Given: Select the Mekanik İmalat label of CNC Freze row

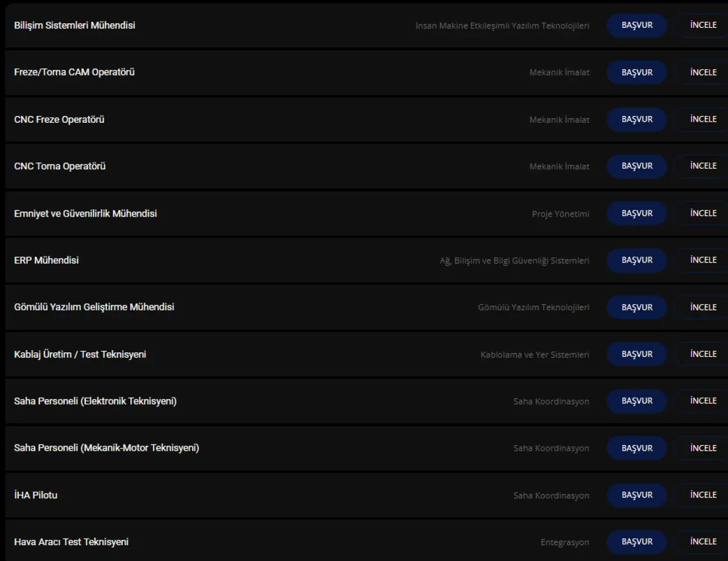Looking at the screenshot, I should point(559,120).
